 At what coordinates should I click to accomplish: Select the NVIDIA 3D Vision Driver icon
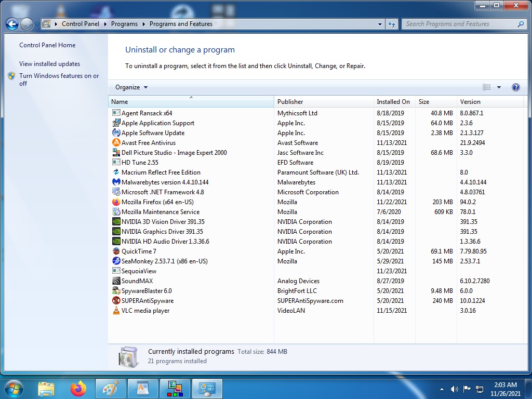point(116,221)
